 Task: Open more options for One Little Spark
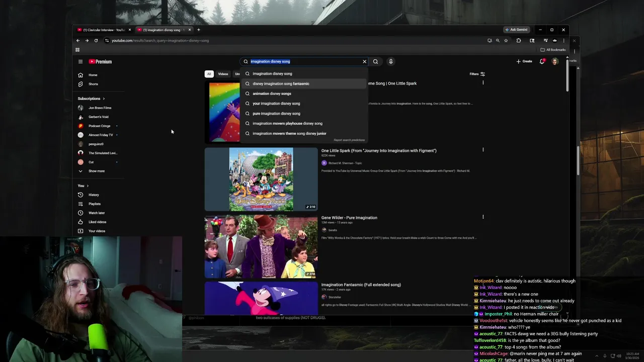pos(483,150)
